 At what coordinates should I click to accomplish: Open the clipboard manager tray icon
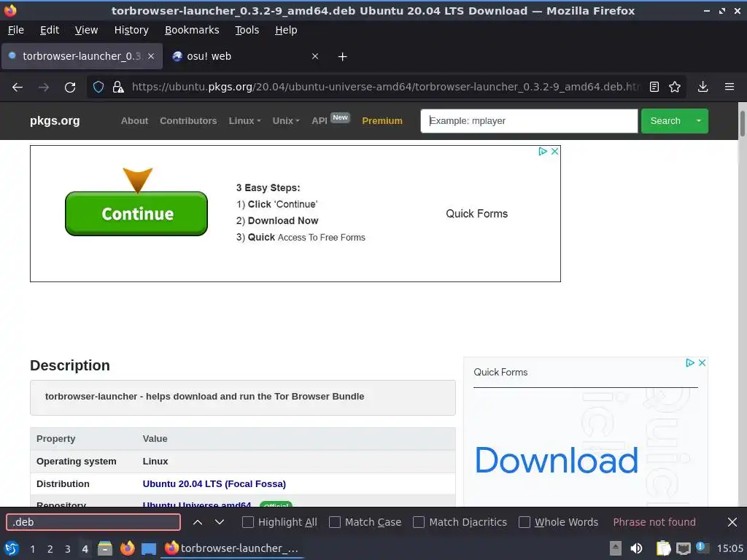[x=663, y=548]
